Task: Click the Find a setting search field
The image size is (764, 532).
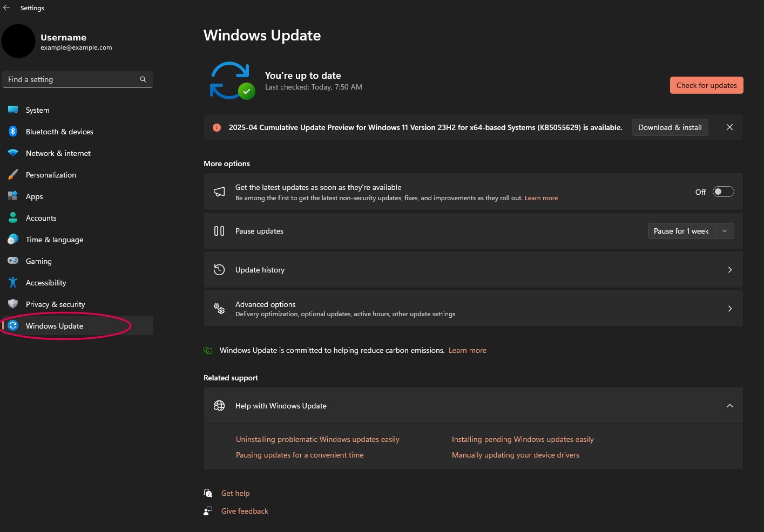Action: pos(78,79)
